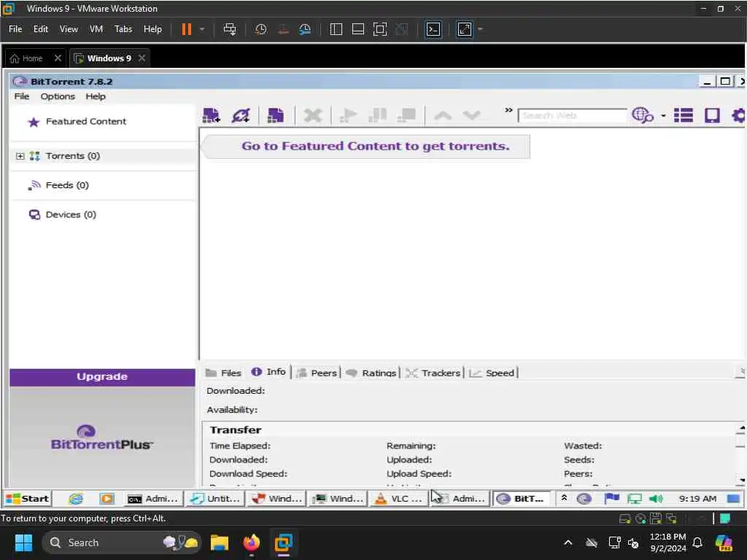
Task: Click the Pause torrent toolbar icon
Action: [377, 116]
